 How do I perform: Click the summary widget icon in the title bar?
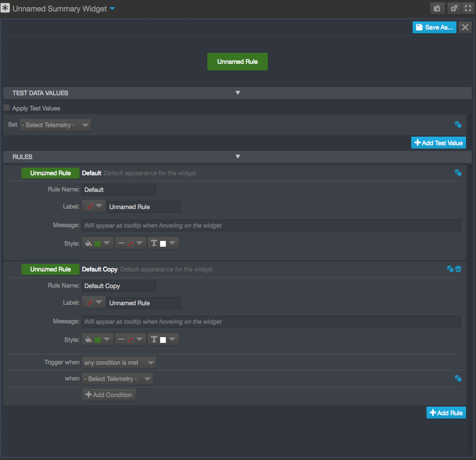tap(5, 8)
